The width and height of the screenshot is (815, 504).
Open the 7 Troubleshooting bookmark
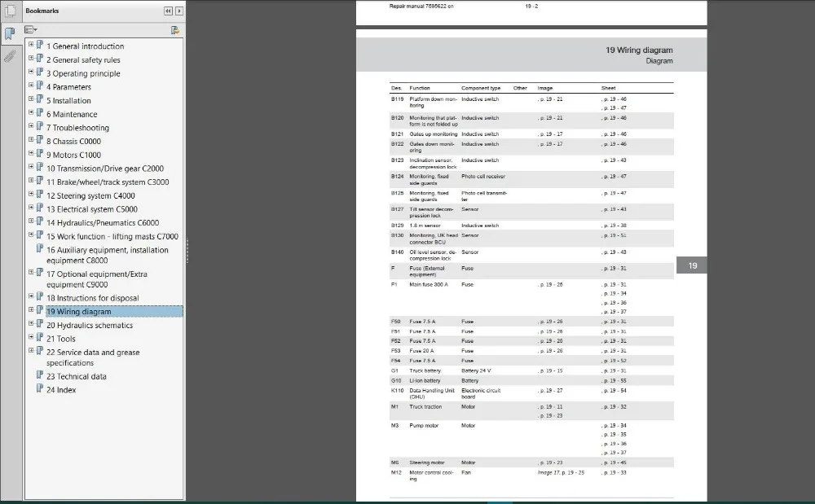pyautogui.click(x=78, y=128)
